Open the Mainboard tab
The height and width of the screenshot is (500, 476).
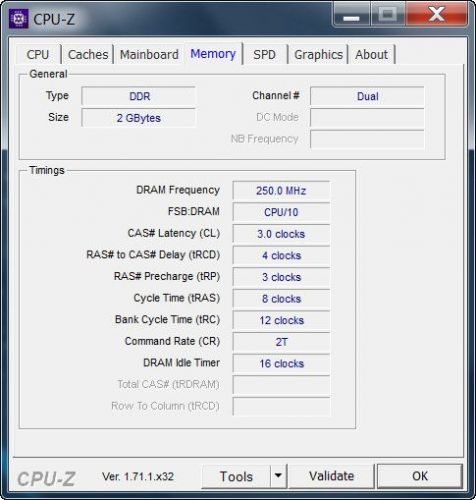(x=149, y=54)
